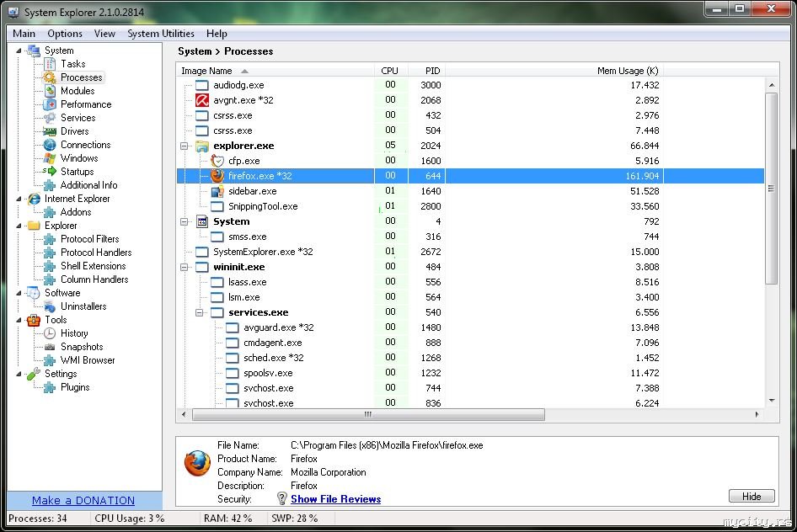Open the Plugins icon under Settings
Screen dimensions: 797x532
pyautogui.click(x=50, y=387)
